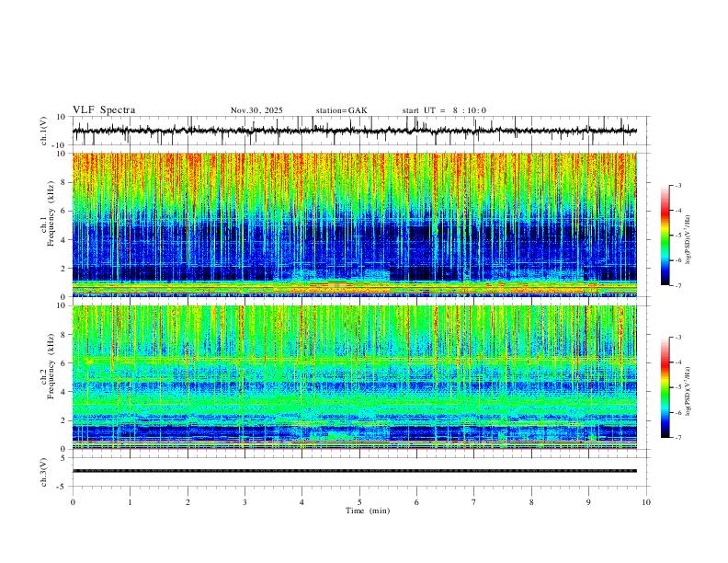Click the ch.1 spectrogram panel
The height and width of the screenshot is (563, 728).
pyautogui.click(x=355, y=224)
